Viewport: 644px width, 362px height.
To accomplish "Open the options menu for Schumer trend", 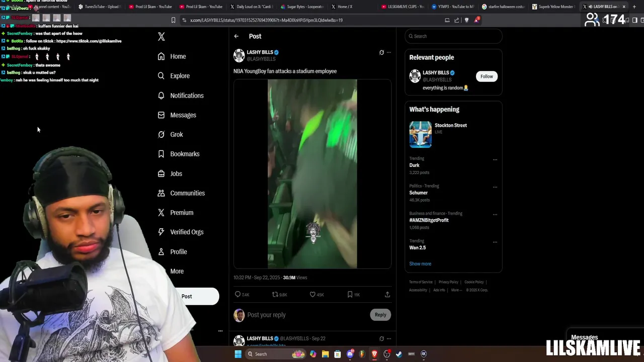I will pos(495,187).
